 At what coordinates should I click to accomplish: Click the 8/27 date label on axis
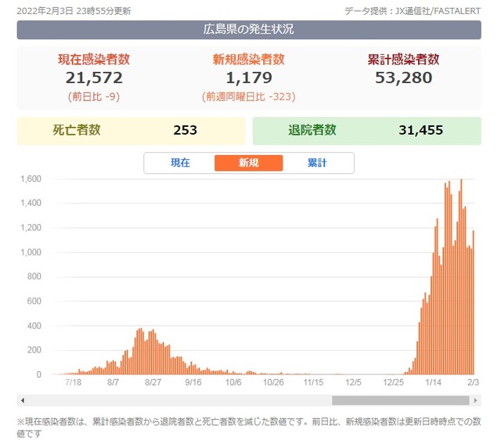point(153,382)
